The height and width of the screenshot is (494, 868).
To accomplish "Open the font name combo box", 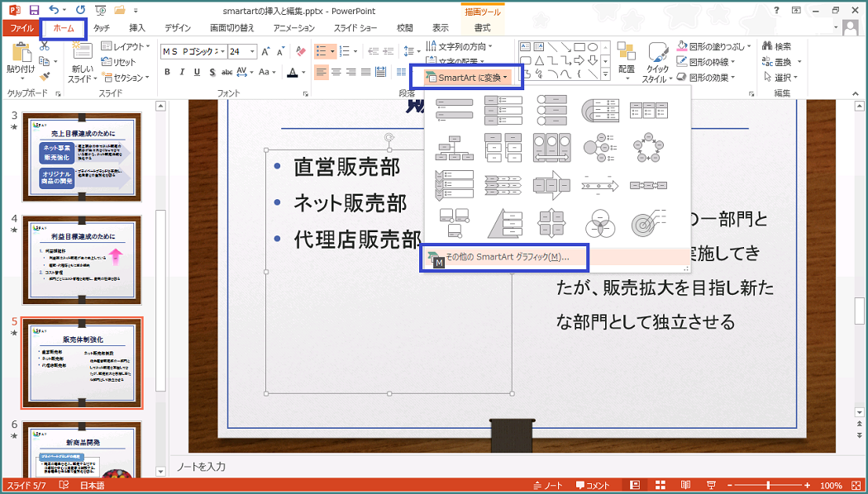I will point(193,51).
